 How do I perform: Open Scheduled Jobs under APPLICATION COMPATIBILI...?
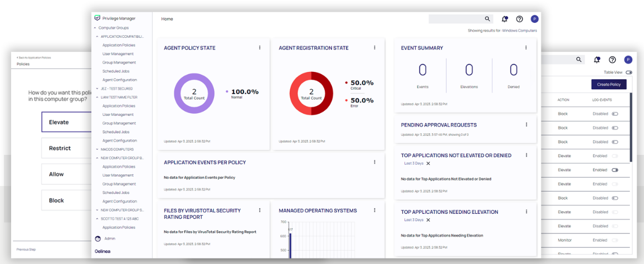tap(116, 71)
